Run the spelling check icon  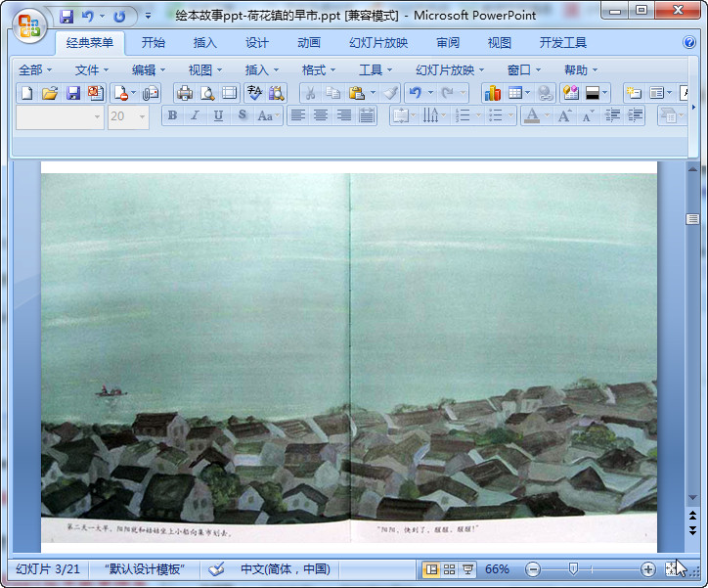pyautogui.click(x=254, y=93)
